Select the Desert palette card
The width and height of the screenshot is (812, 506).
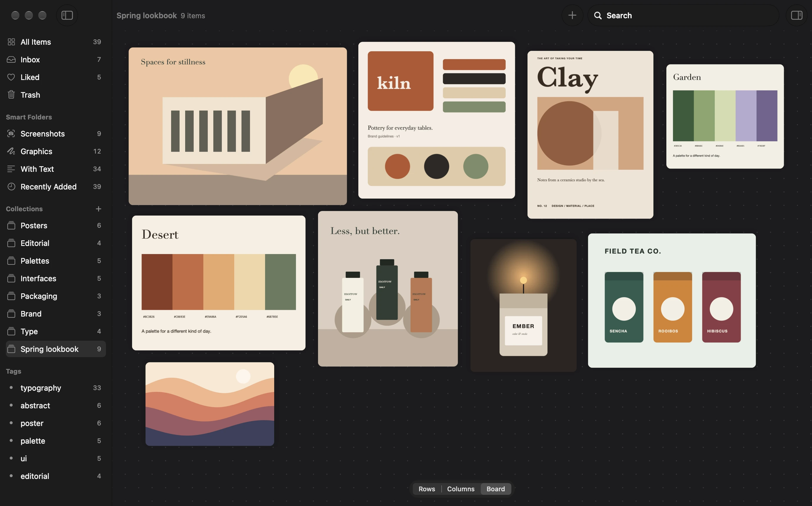219,283
